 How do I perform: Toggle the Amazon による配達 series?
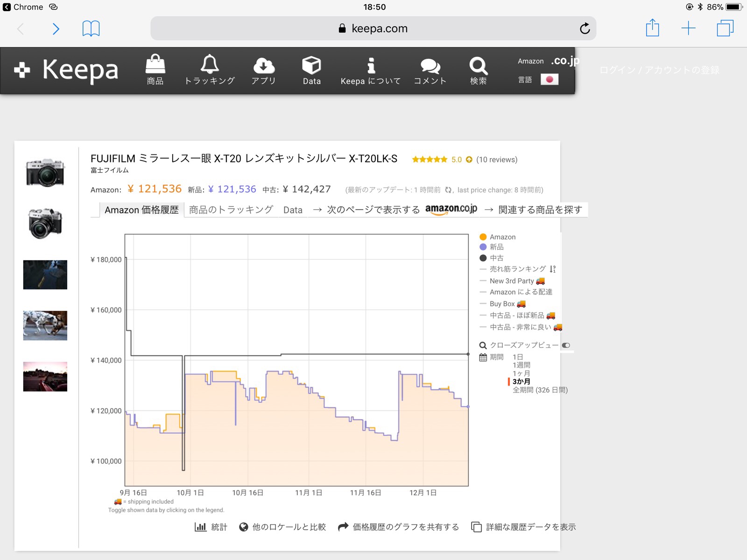[x=516, y=292]
